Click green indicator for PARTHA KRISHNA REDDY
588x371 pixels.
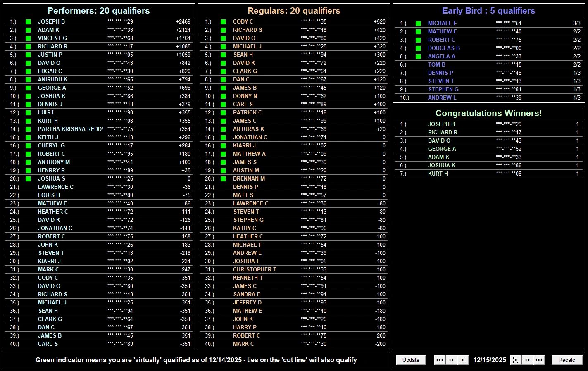(x=28, y=129)
